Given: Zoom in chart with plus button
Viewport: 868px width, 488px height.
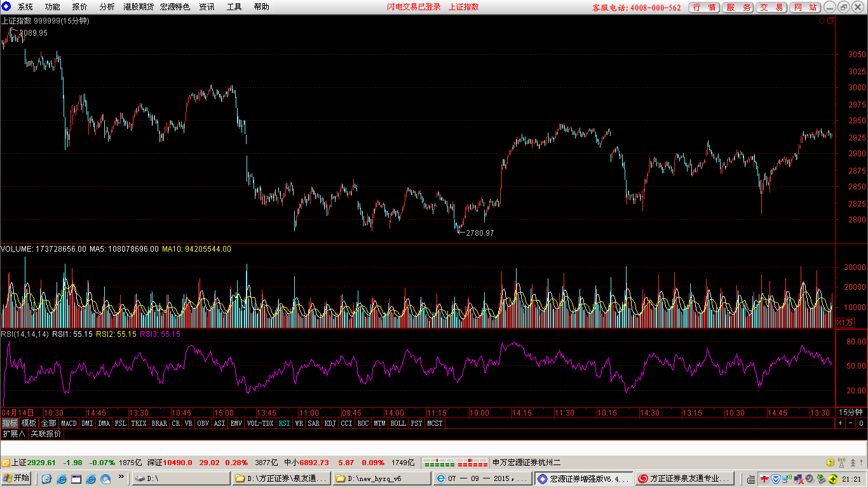Looking at the screenshot, I should point(841,423).
